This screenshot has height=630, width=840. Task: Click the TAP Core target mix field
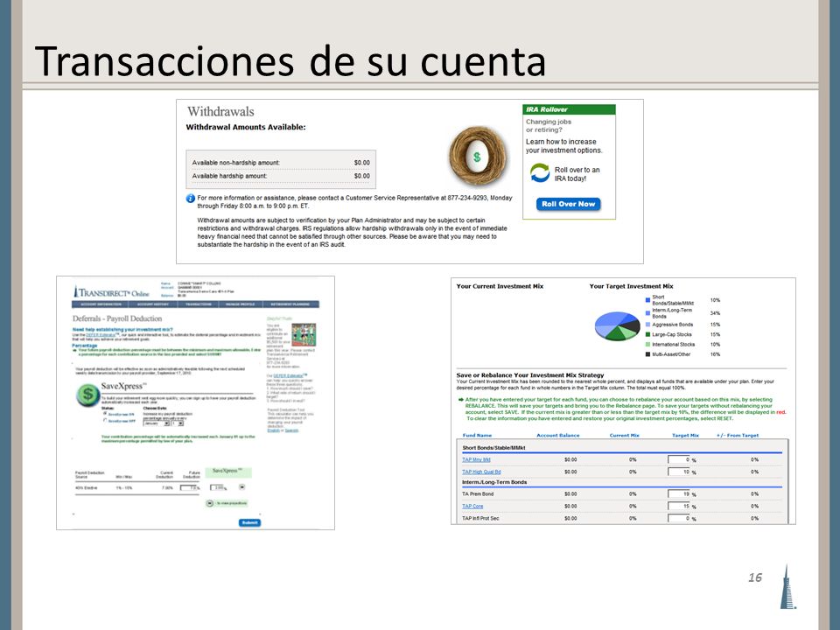click(x=679, y=507)
